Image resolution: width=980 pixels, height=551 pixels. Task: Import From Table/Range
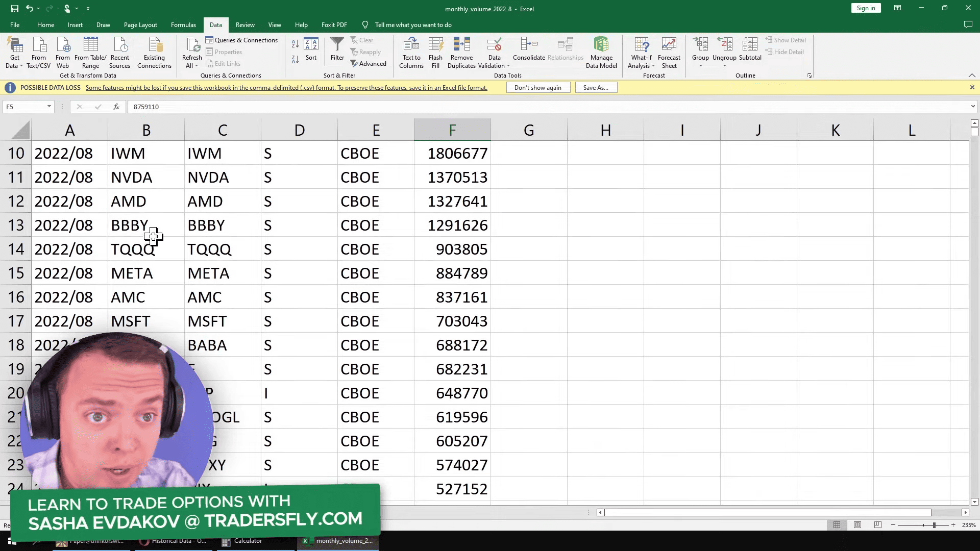(90, 53)
